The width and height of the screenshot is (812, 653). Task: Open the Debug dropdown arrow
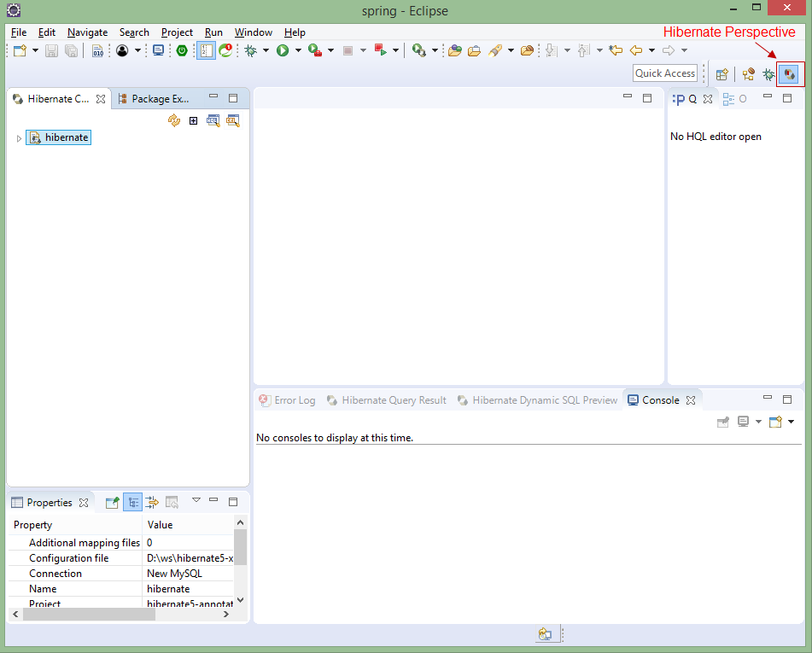(266, 50)
